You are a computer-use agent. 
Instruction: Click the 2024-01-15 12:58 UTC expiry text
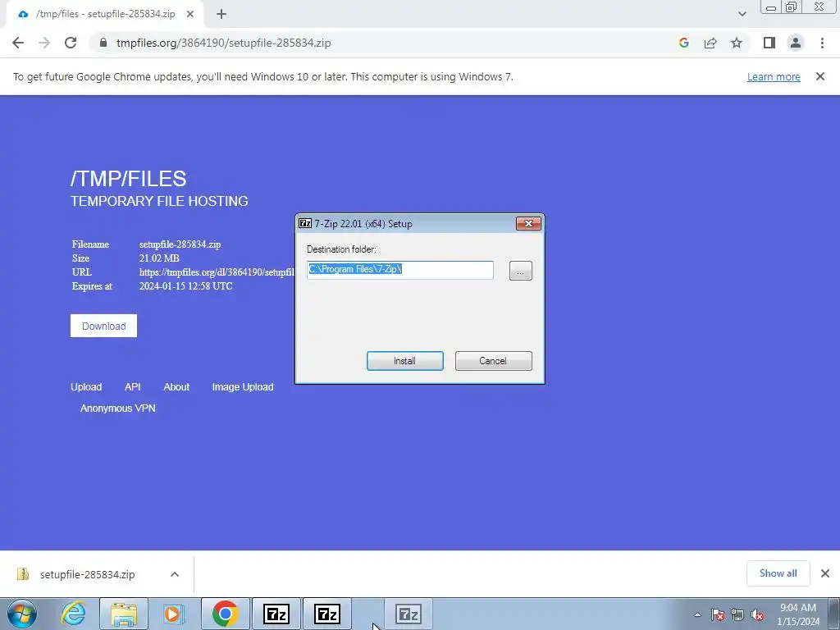click(186, 286)
